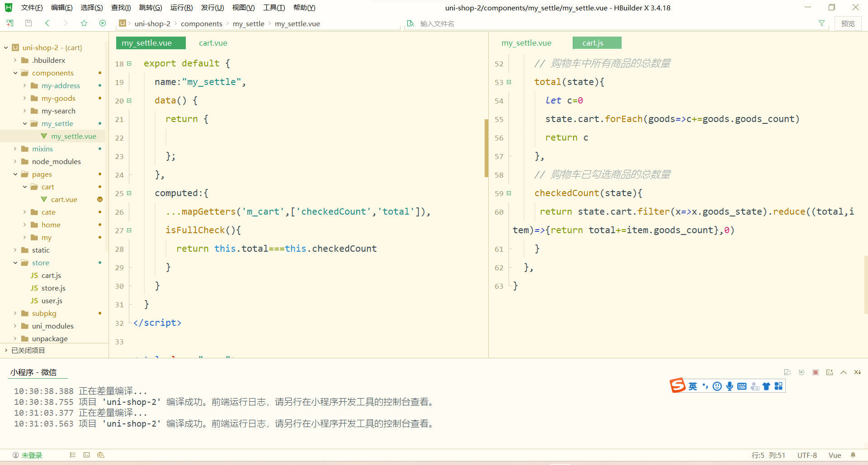Toggle Sogou English/Chinese mode

pos(693,386)
